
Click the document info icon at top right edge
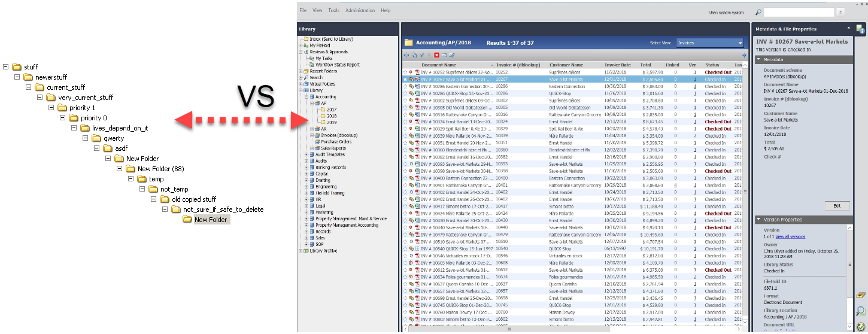[860, 29]
